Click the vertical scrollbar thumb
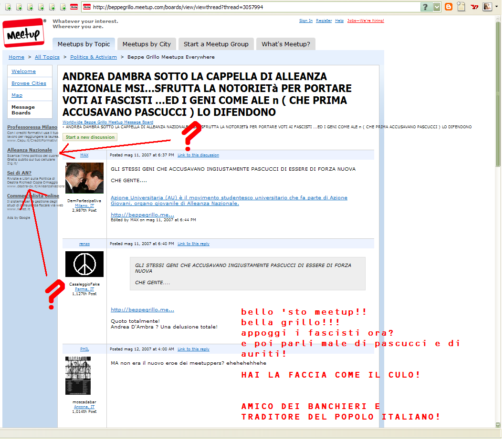Image resolution: width=504 pixels, height=441 pixels. coord(498,93)
